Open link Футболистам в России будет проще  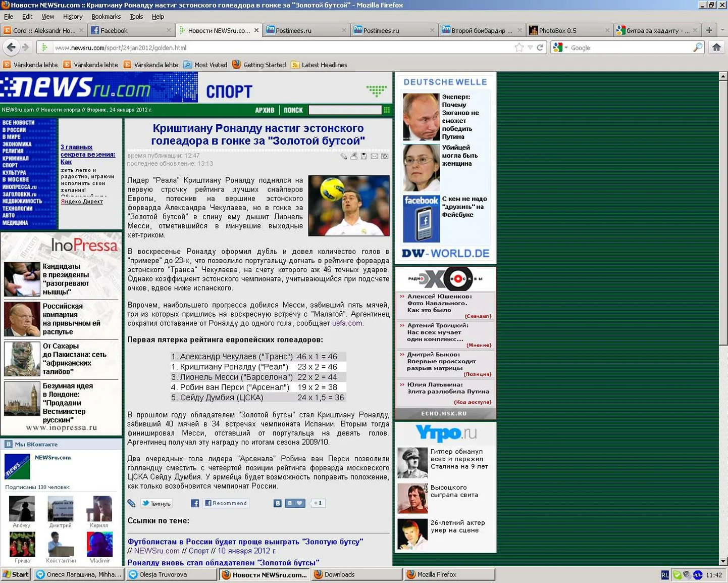245,542
